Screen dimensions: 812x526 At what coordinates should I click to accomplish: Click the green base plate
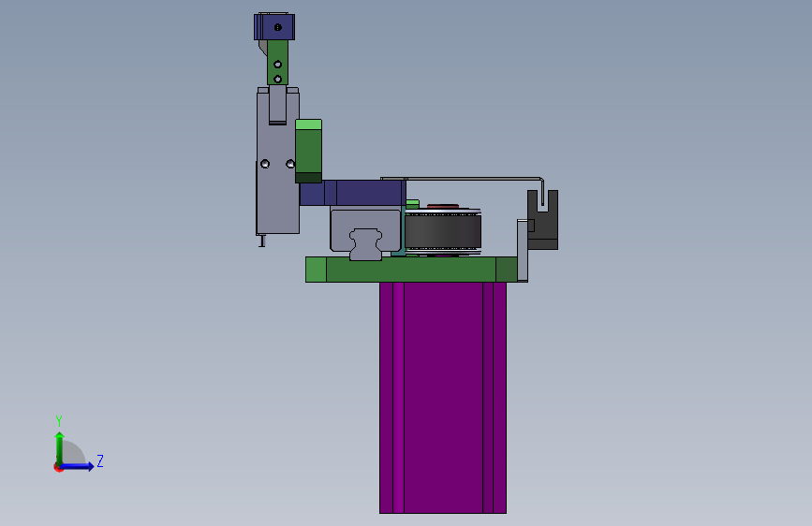click(411, 270)
